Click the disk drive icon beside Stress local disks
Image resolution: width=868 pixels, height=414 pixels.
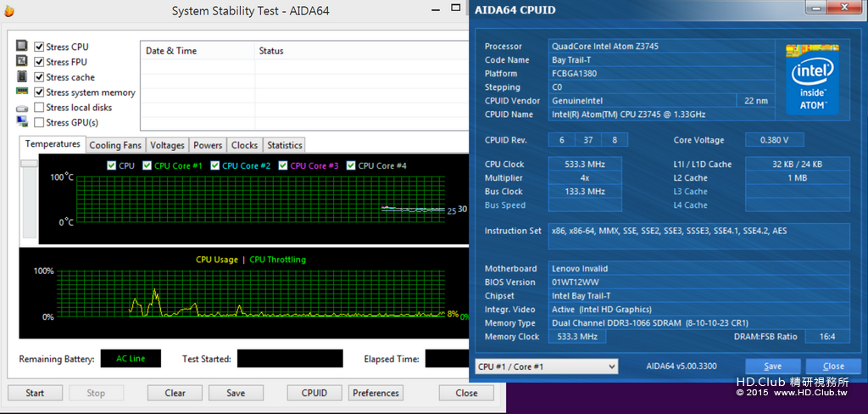click(x=22, y=108)
